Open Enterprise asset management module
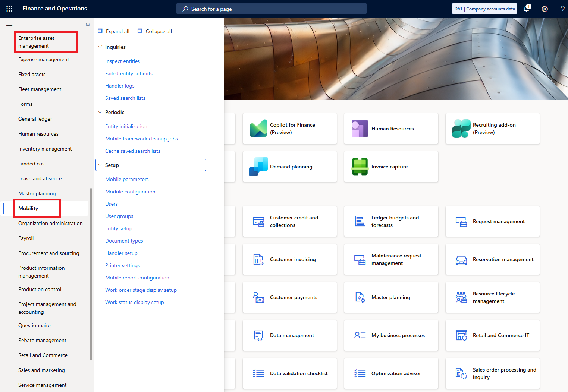 coord(36,42)
